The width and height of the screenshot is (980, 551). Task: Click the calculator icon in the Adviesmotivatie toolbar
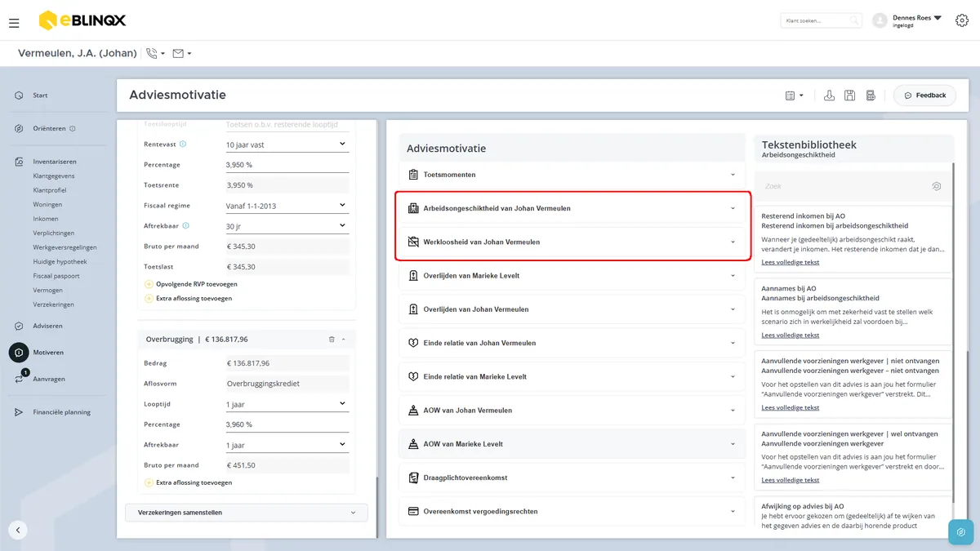pos(871,96)
